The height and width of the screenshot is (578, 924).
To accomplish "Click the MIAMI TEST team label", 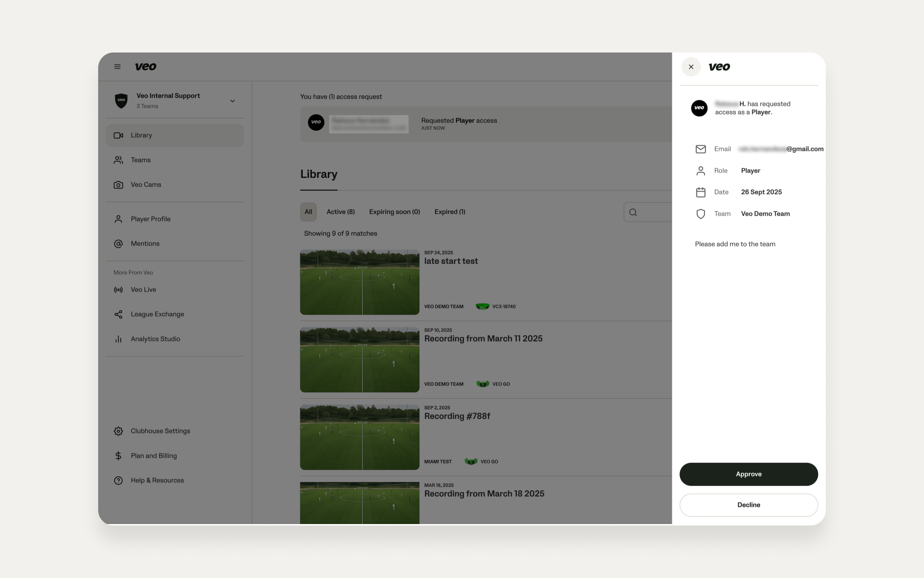I will 438,462.
